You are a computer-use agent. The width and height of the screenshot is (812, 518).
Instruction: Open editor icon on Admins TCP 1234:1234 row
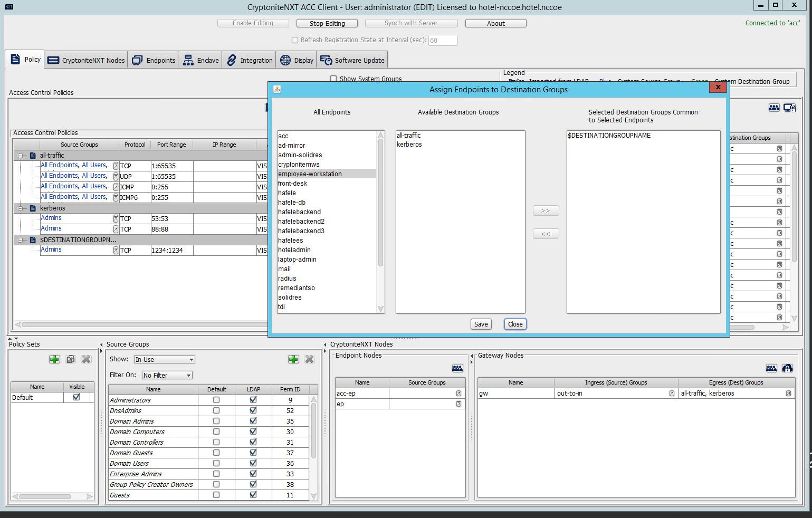coord(116,250)
